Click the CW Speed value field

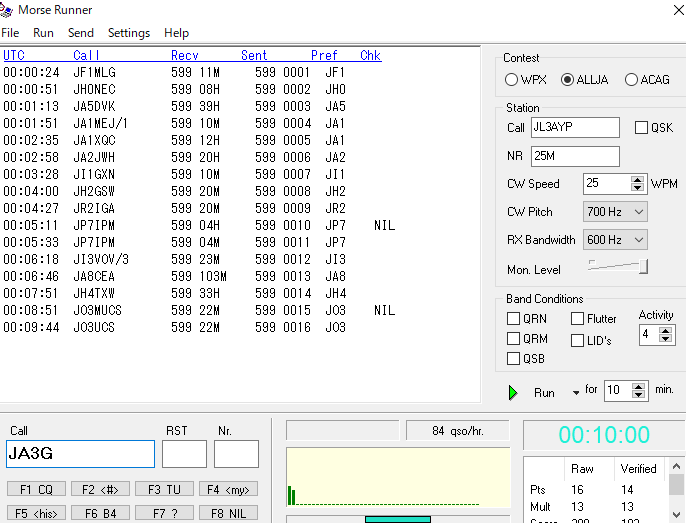pos(607,183)
